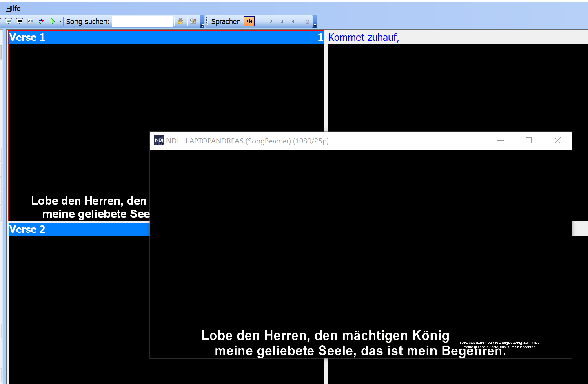Close the NDI LAPTOPANDREAS window
Screen dimensions: 588x384
tap(557, 141)
